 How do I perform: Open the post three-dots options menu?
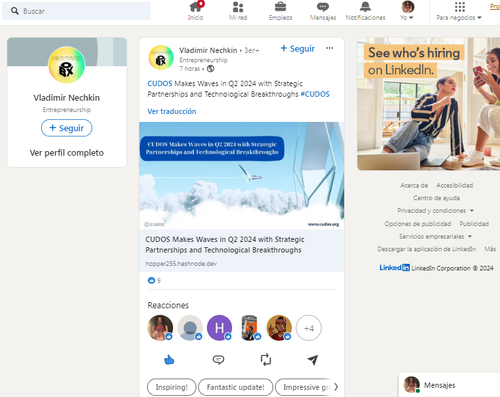[329, 48]
